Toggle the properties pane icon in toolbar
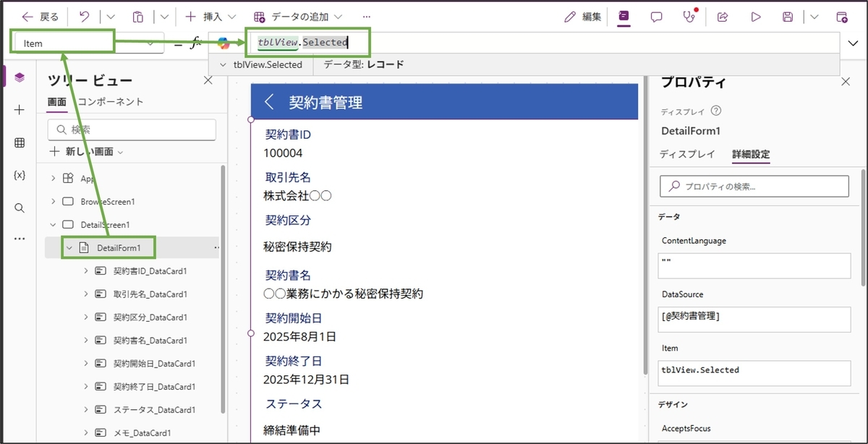This screenshot has width=868, height=444. coord(624,16)
